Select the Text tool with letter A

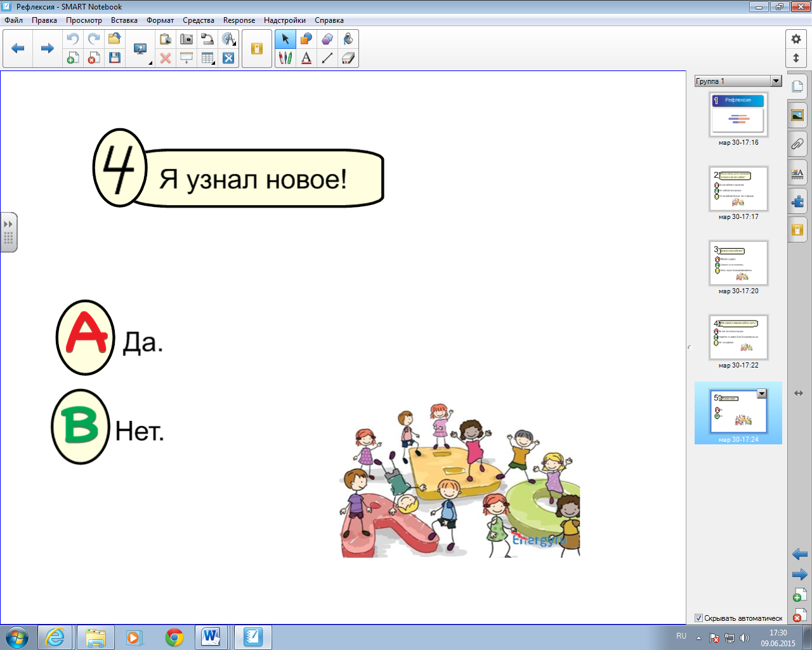(x=306, y=58)
